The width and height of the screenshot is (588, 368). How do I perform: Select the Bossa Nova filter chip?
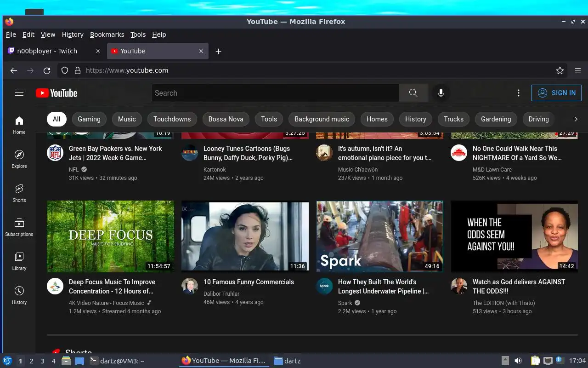[x=226, y=119]
